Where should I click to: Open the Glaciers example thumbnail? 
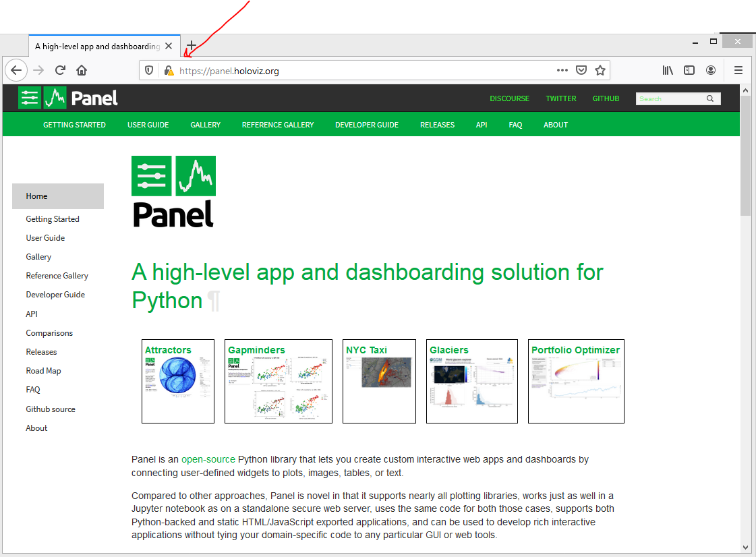tap(472, 382)
